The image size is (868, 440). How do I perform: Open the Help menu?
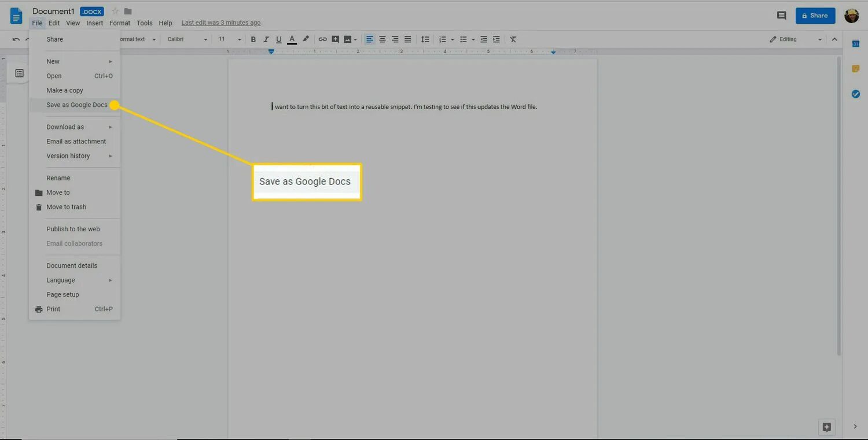[x=165, y=23]
